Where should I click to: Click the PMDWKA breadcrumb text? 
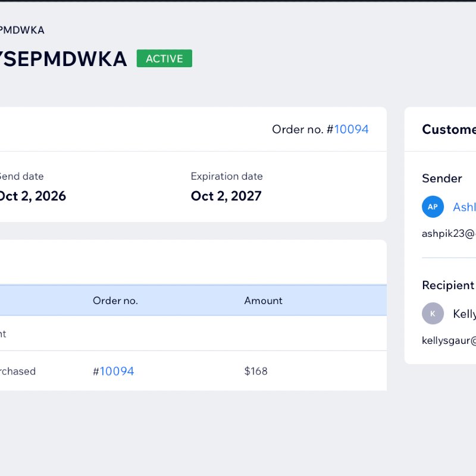point(22,30)
